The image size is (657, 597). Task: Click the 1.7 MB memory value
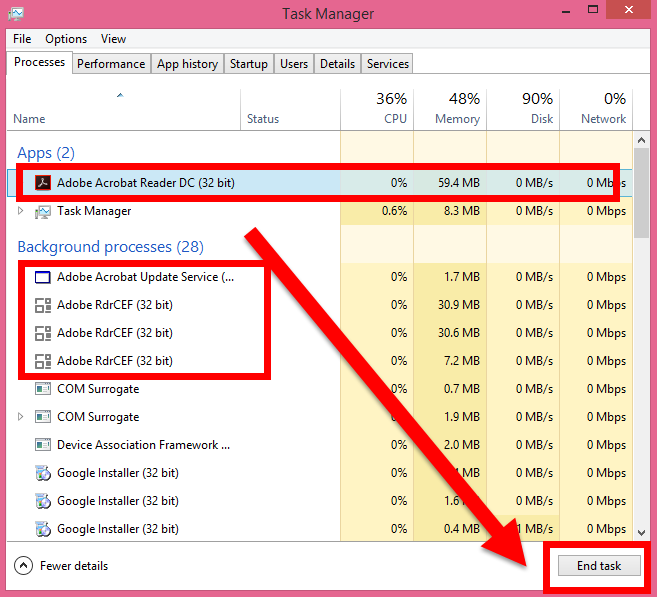pos(462,277)
